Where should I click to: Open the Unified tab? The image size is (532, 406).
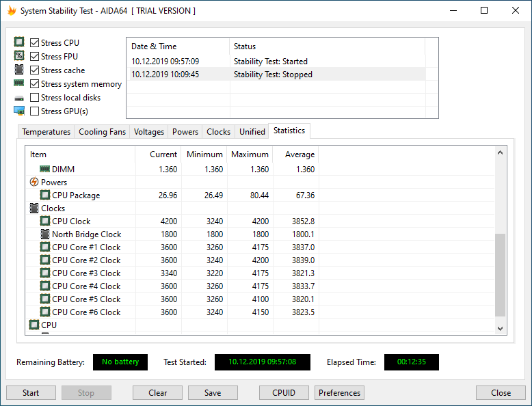(252, 132)
